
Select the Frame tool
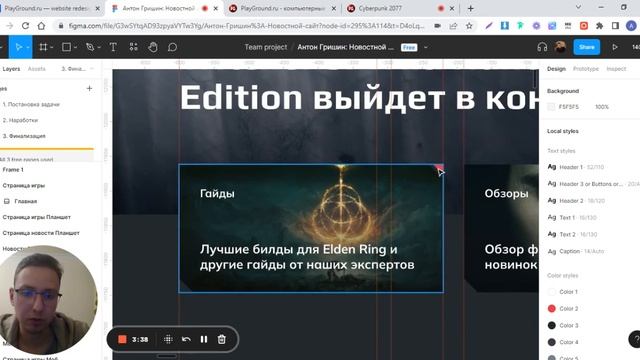click(x=43, y=47)
